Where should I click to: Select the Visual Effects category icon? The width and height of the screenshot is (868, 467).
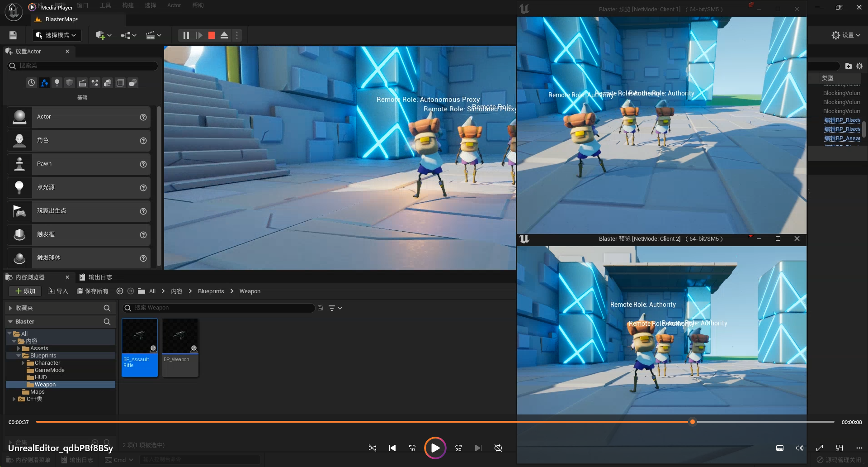coord(95,83)
